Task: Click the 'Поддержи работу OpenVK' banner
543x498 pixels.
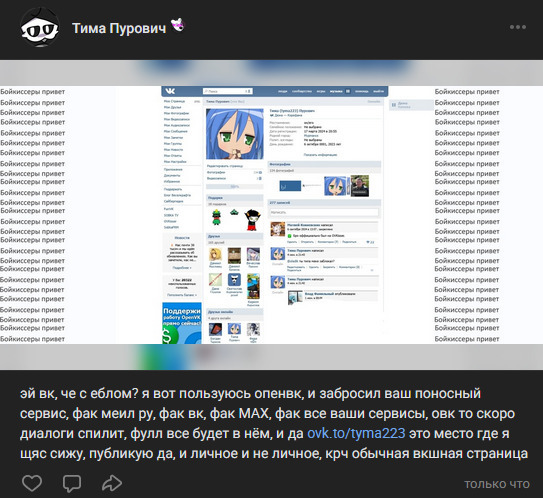Action: [x=182, y=323]
